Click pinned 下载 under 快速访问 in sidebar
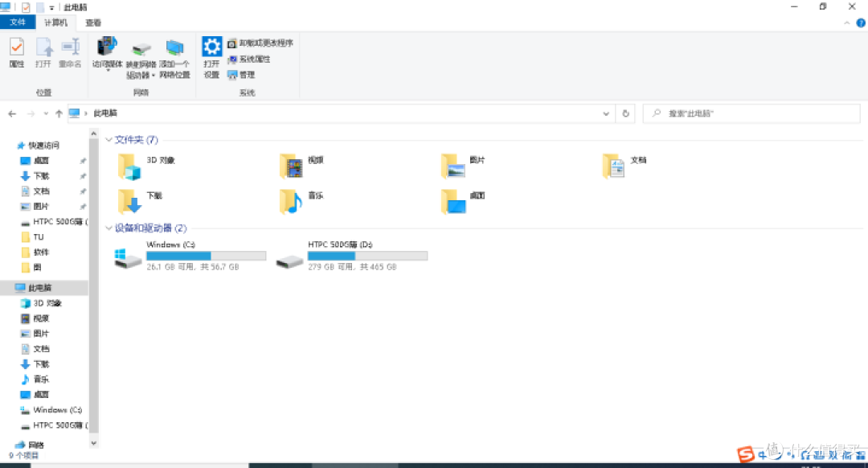This screenshot has height=468, width=868. [x=35, y=176]
